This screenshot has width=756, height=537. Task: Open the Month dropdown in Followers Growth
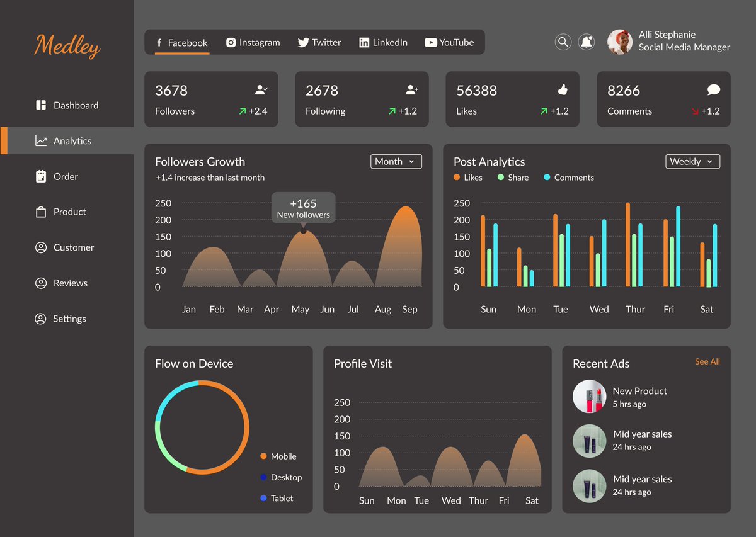(396, 162)
